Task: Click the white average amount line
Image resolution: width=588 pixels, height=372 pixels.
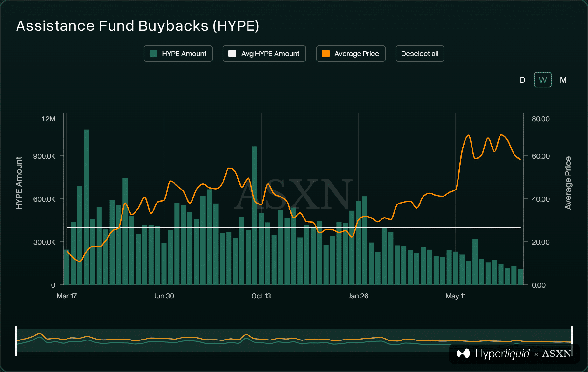Action: 293,227
